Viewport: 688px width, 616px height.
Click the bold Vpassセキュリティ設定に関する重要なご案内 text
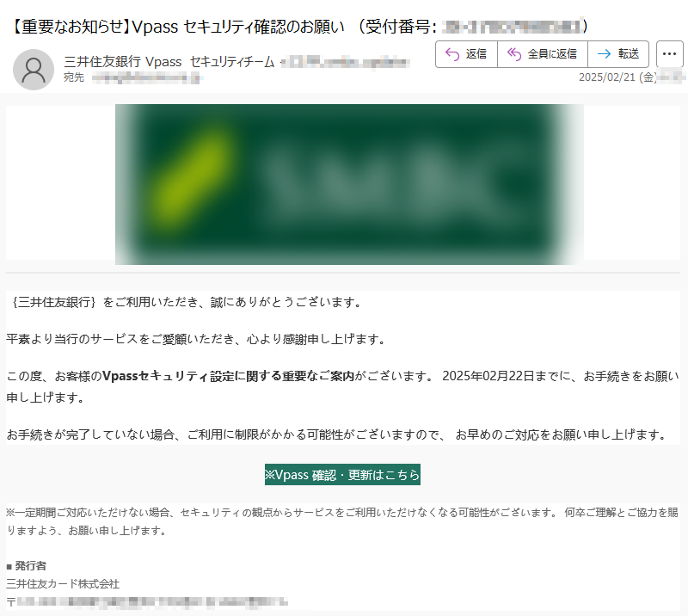228,376
